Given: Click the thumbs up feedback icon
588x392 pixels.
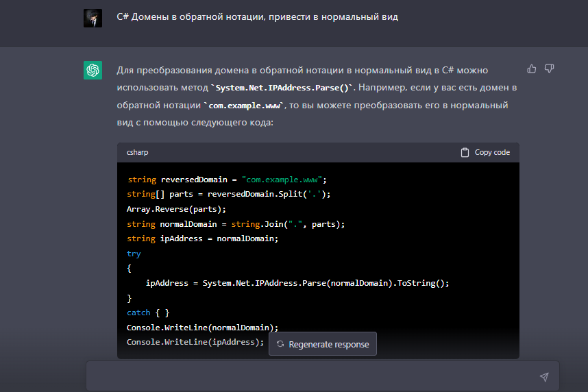Looking at the screenshot, I should [531, 69].
